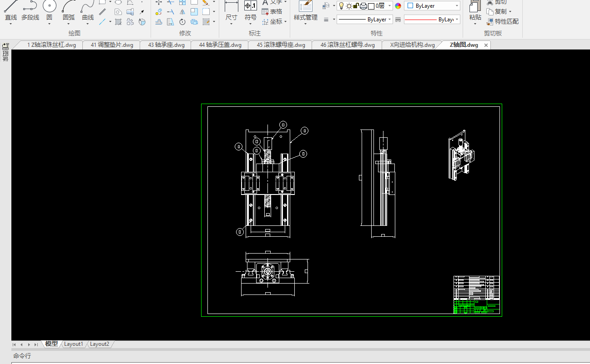This screenshot has height=364, width=590.
Task: Open the black ByLayer lineweight dropdown
Action: click(364, 20)
